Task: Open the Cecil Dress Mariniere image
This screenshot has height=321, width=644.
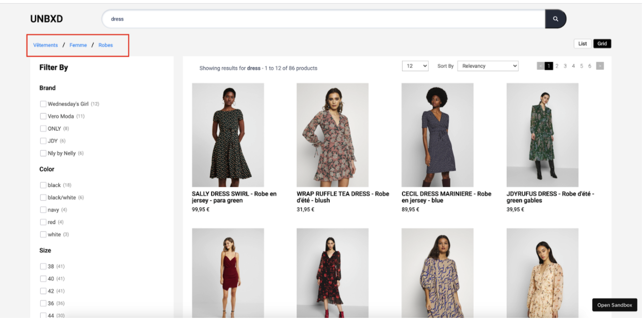Action: pos(438,135)
